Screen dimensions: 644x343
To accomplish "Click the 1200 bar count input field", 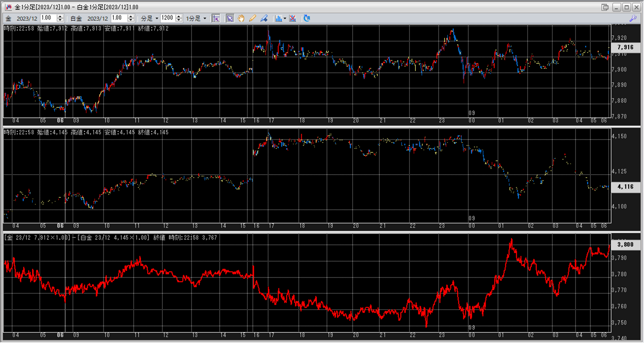I will pos(167,18).
